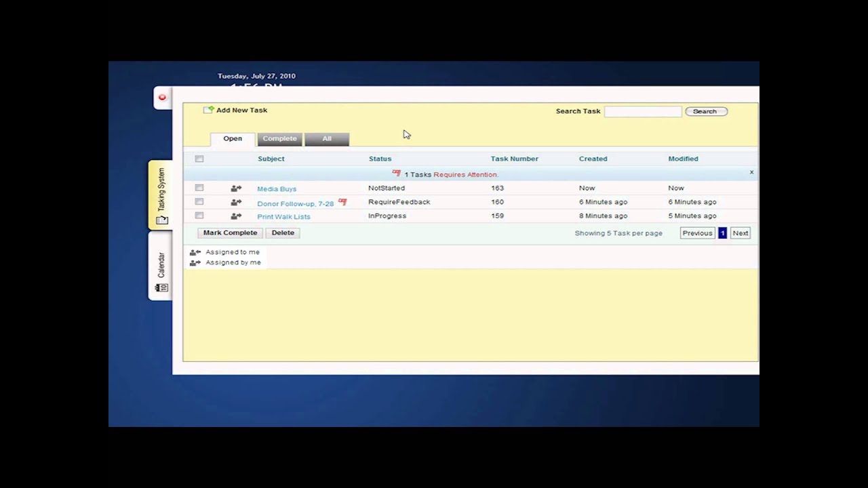This screenshot has width=868, height=488.
Task: Click task number 160
Action: (x=497, y=202)
